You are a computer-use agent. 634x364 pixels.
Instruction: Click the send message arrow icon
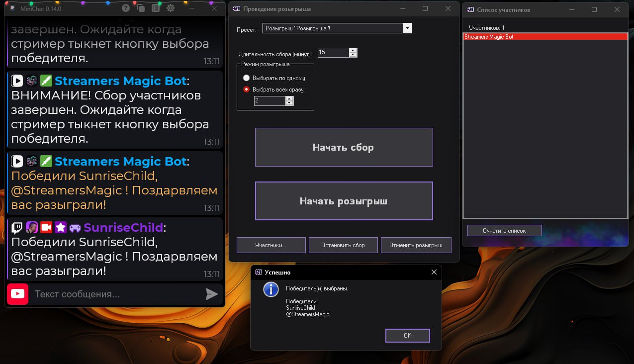212,294
